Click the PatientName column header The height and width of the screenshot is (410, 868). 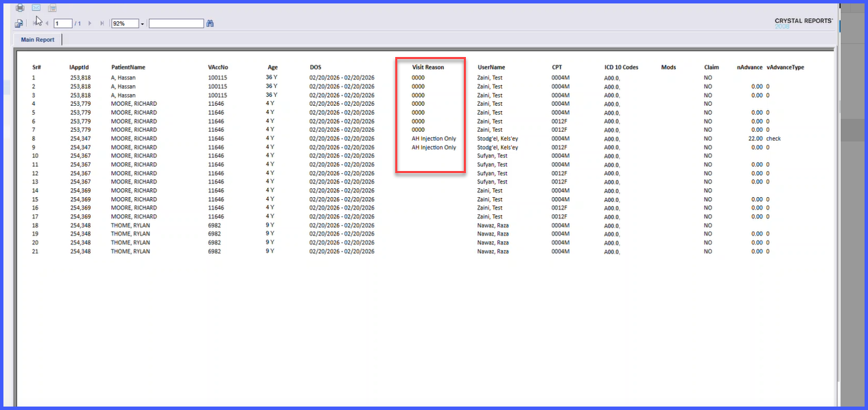(x=128, y=67)
